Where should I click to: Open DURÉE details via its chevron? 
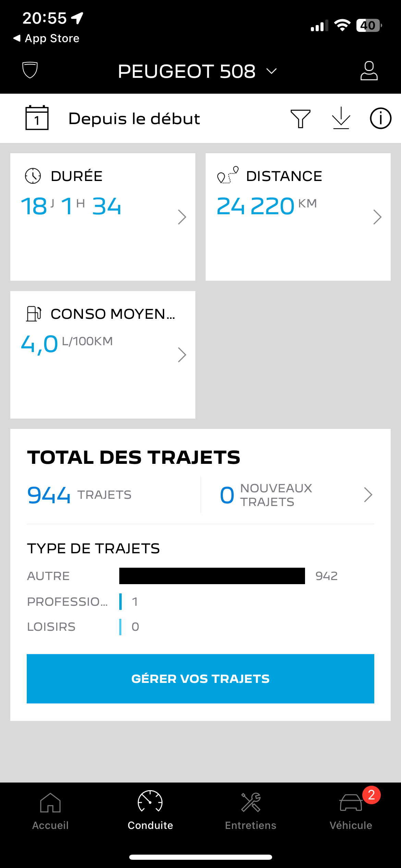coord(182,217)
